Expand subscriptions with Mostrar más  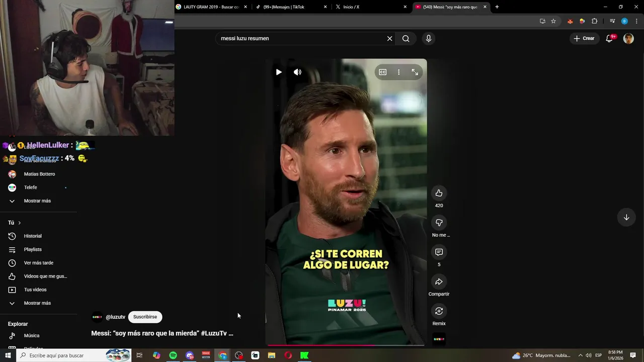(x=38, y=201)
